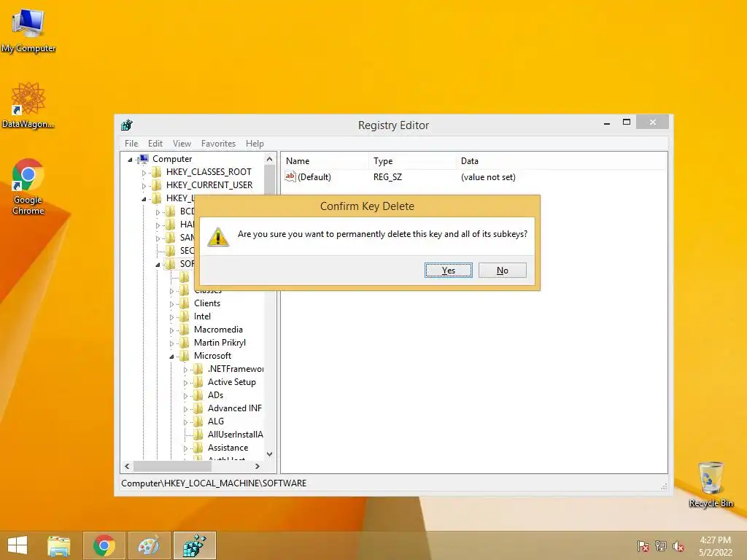This screenshot has height=560, width=747.
Task: Click the Registry Editor title bar icon
Action: pyautogui.click(x=127, y=125)
